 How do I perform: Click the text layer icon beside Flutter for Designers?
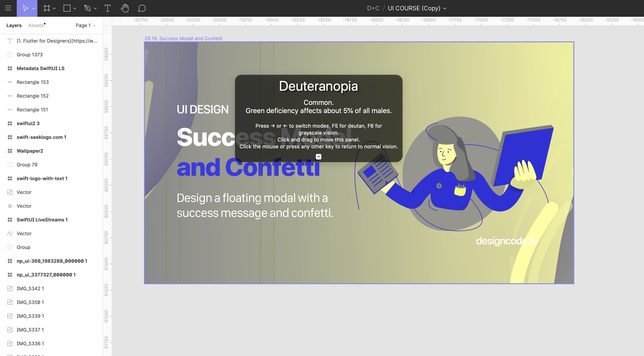(x=9, y=41)
